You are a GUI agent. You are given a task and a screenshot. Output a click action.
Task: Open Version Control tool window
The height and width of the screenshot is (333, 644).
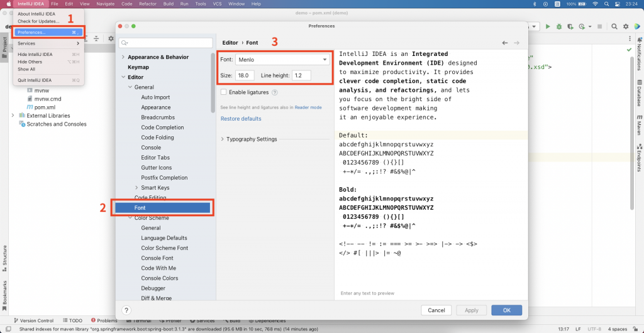33,320
